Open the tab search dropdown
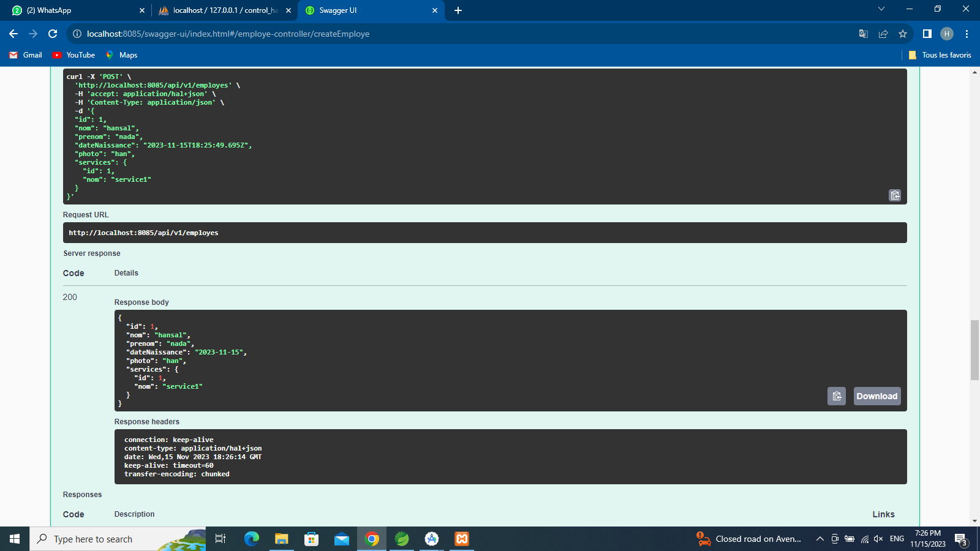Screen dimensions: 980x551 [x=880, y=10]
